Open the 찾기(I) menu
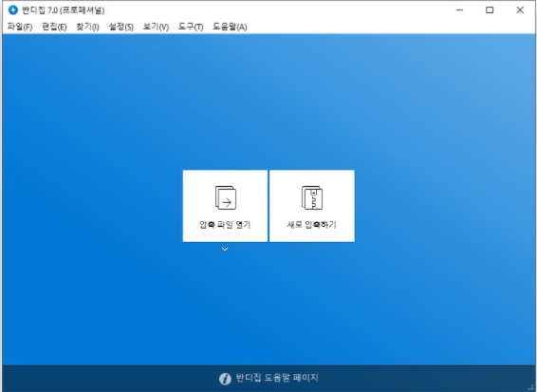The image size is (537, 392). click(x=87, y=27)
